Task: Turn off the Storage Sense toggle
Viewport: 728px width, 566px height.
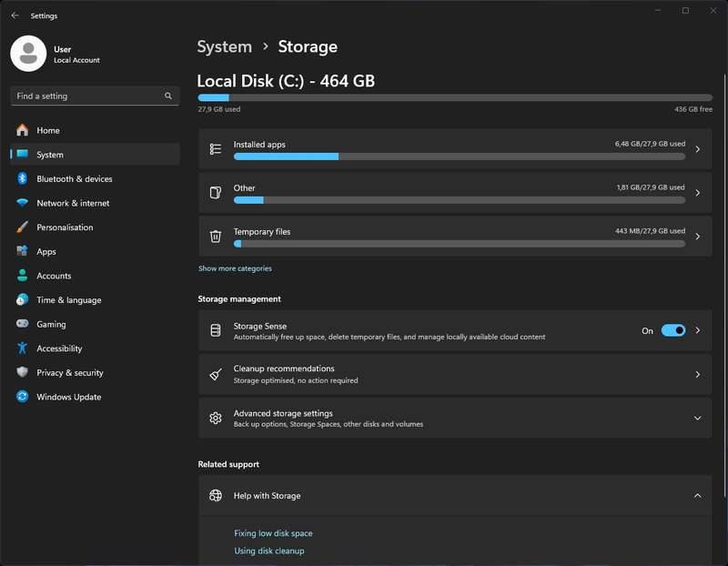Action: point(673,330)
